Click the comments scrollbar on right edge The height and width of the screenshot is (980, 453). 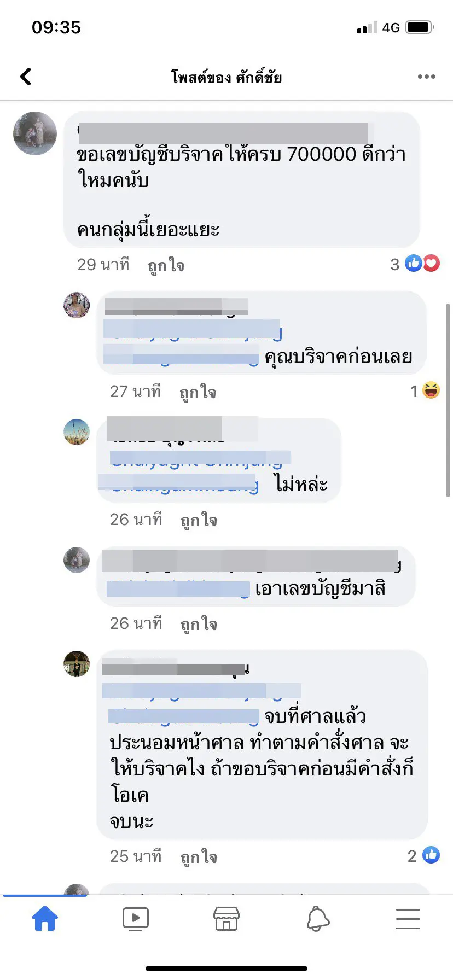[x=449, y=400]
